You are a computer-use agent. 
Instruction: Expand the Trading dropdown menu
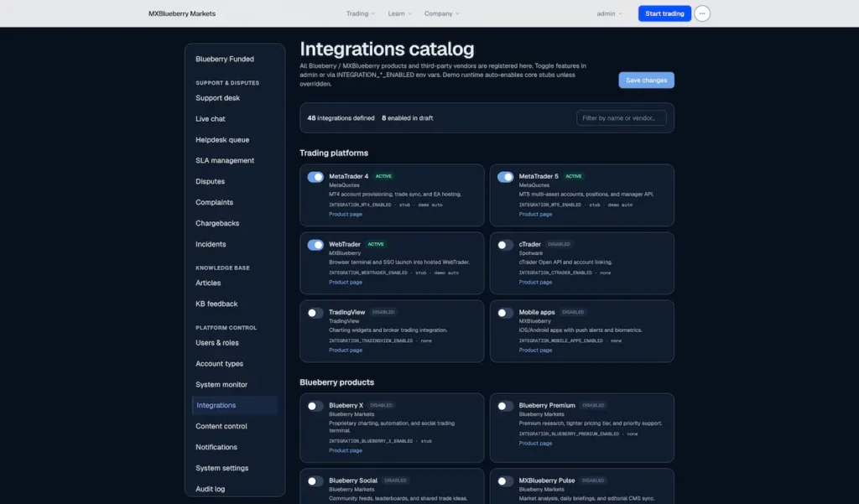(361, 13)
